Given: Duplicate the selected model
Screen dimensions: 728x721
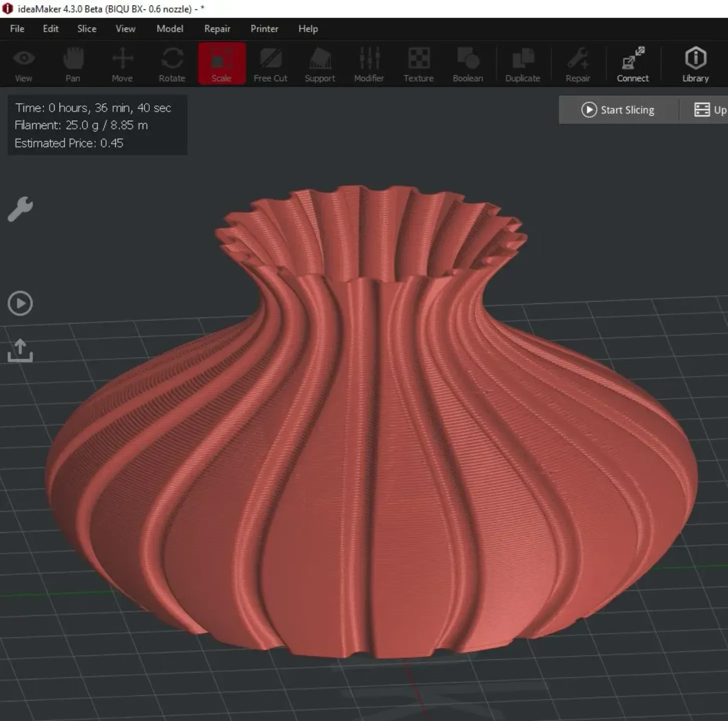Looking at the screenshot, I should coord(523,65).
